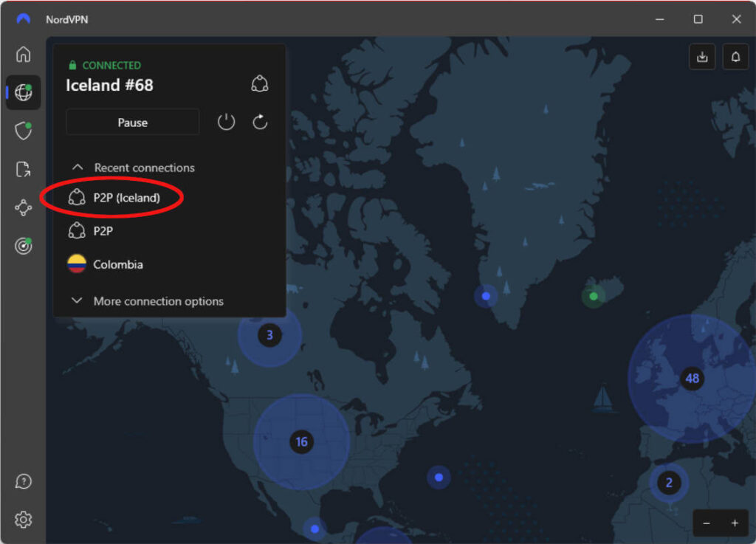Screen dimensions: 756x544
Task: Open the help chat bubble icon
Action: pyautogui.click(x=23, y=481)
